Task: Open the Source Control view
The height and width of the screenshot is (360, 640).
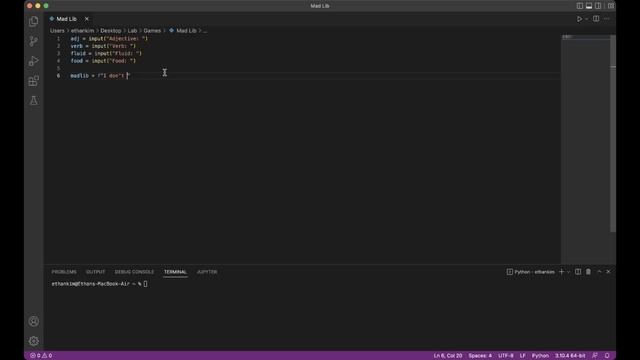Action: click(x=34, y=41)
